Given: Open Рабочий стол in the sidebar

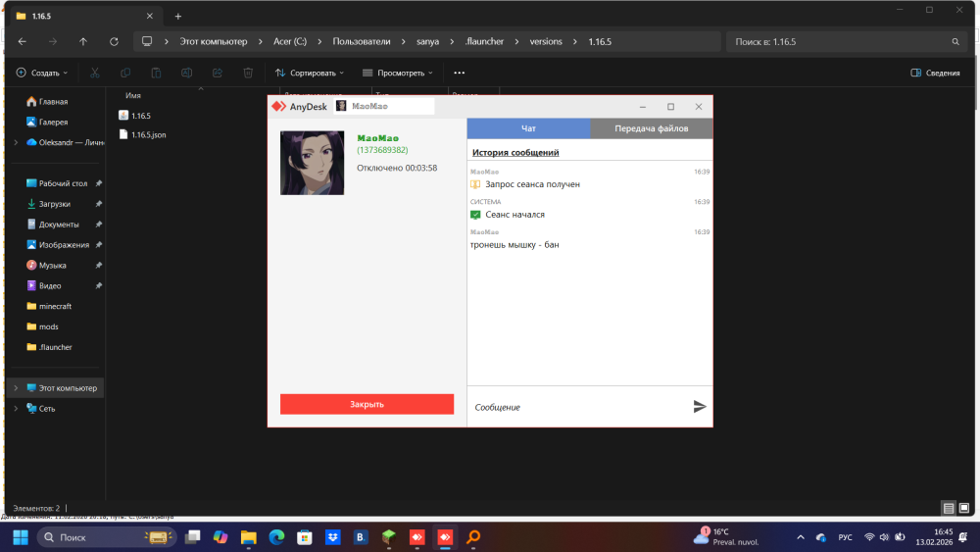Looking at the screenshot, I should [57, 183].
